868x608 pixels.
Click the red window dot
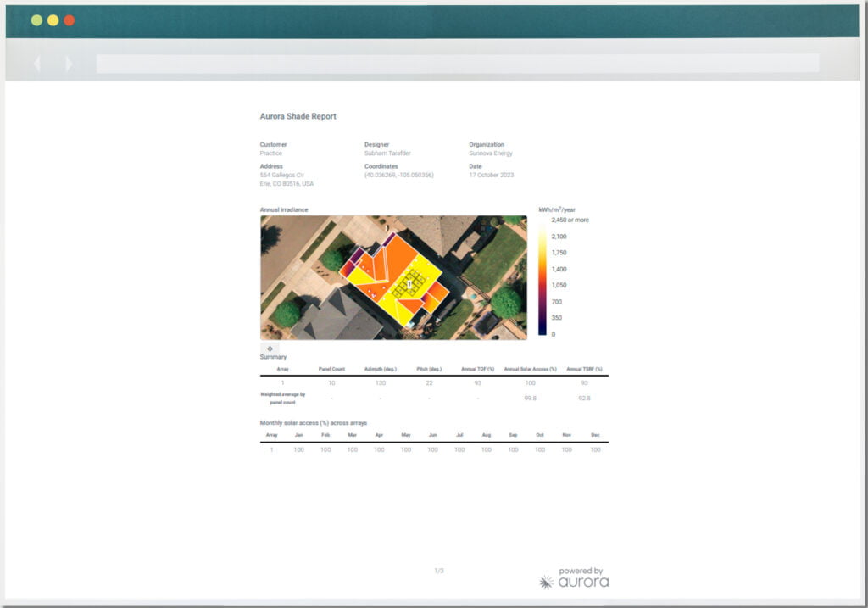(x=70, y=20)
